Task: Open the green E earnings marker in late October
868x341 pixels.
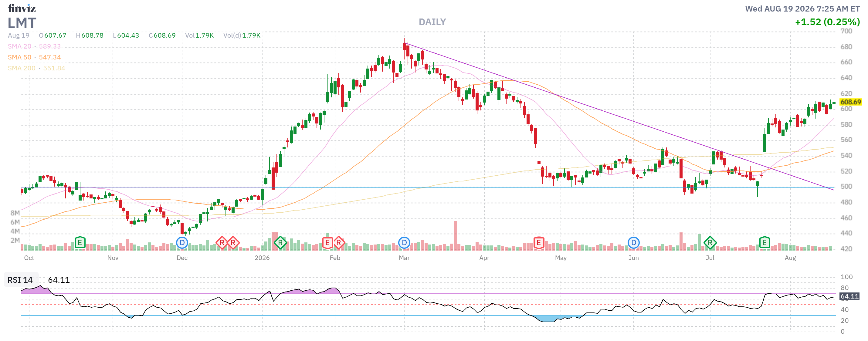Action: click(80, 242)
